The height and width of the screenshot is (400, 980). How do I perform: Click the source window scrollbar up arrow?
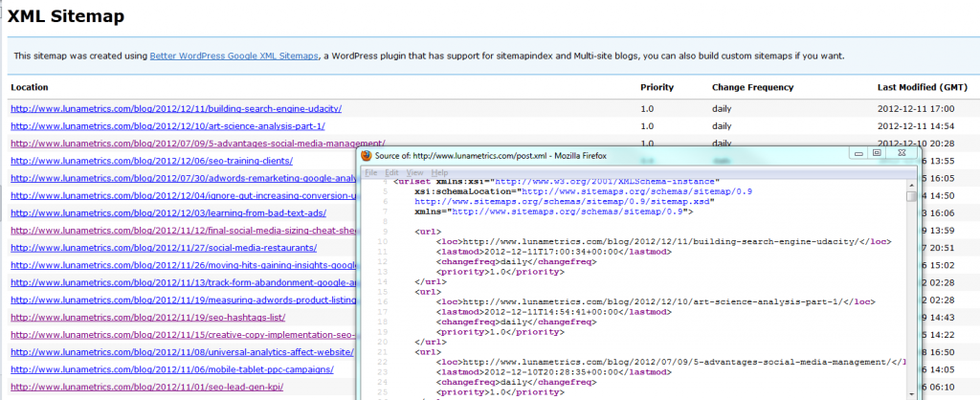click(912, 186)
